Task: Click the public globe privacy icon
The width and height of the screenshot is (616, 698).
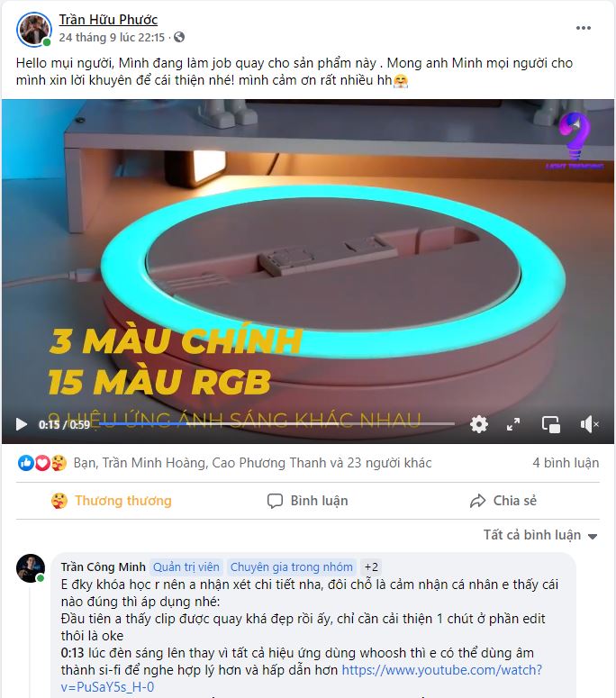Action: point(179,38)
